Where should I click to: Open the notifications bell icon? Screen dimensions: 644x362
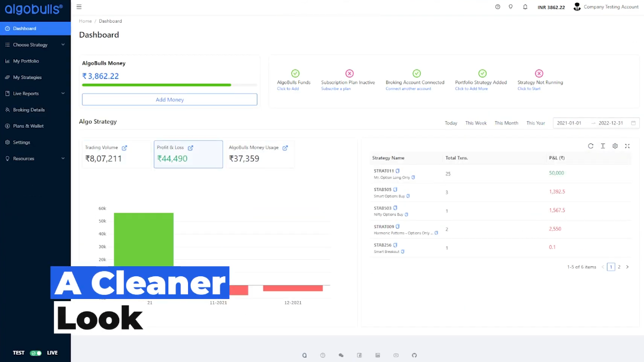[525, 7]
